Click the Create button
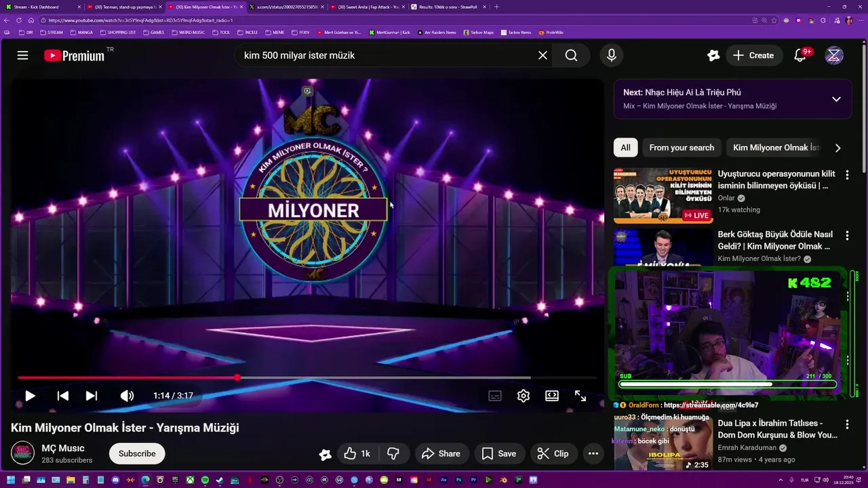 tap(754, 56)
